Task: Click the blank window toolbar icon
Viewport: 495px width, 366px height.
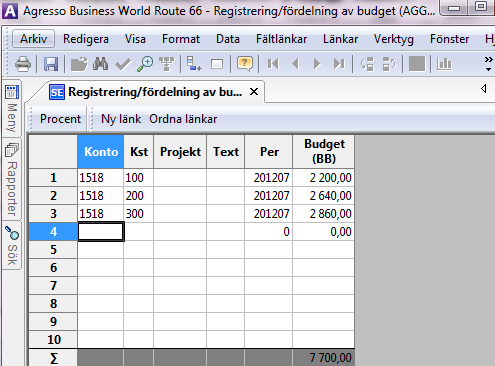Action: click(217, 64)
